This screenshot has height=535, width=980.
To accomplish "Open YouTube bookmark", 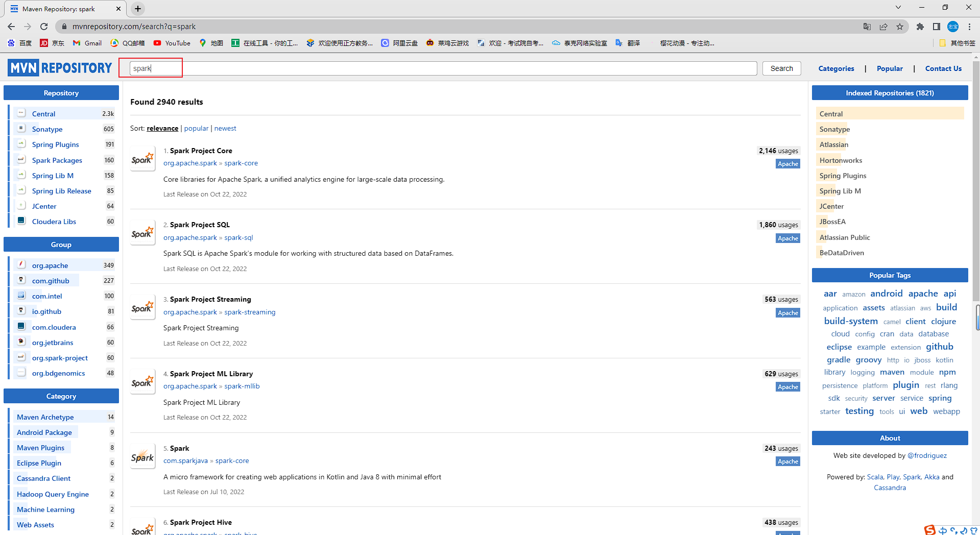I will click(172, 43).
